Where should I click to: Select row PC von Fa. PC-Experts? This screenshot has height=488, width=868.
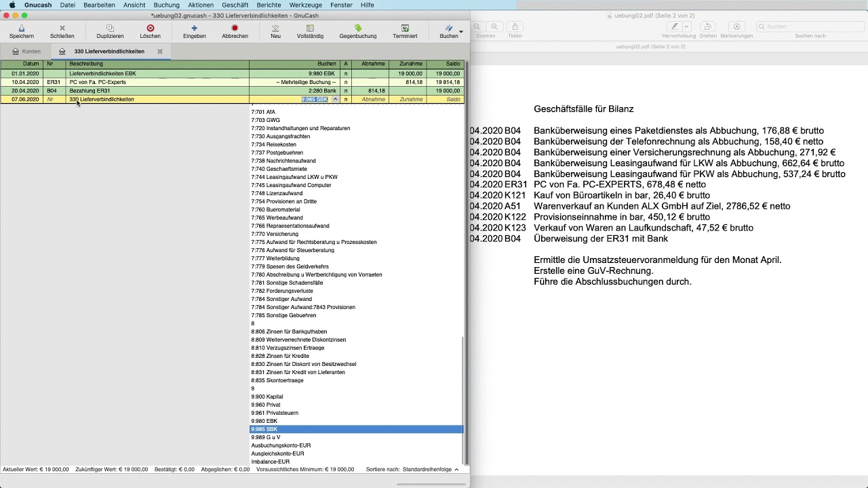click(x=232, y=82)
